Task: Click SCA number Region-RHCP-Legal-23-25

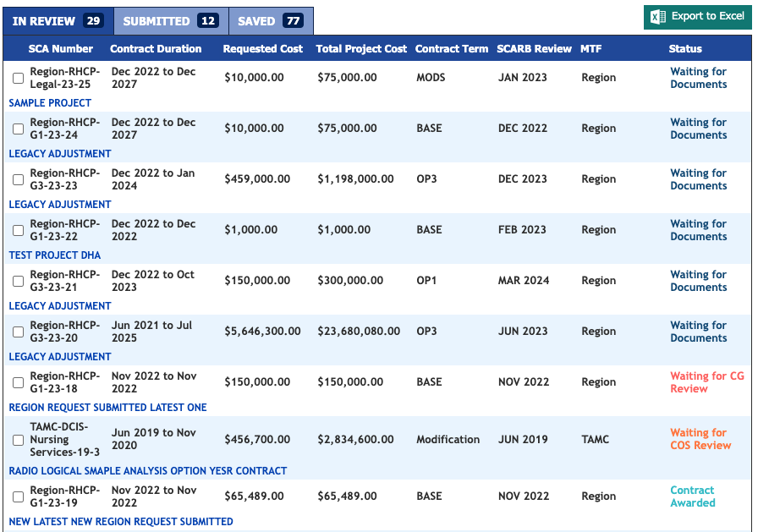Action: [65, 78]
